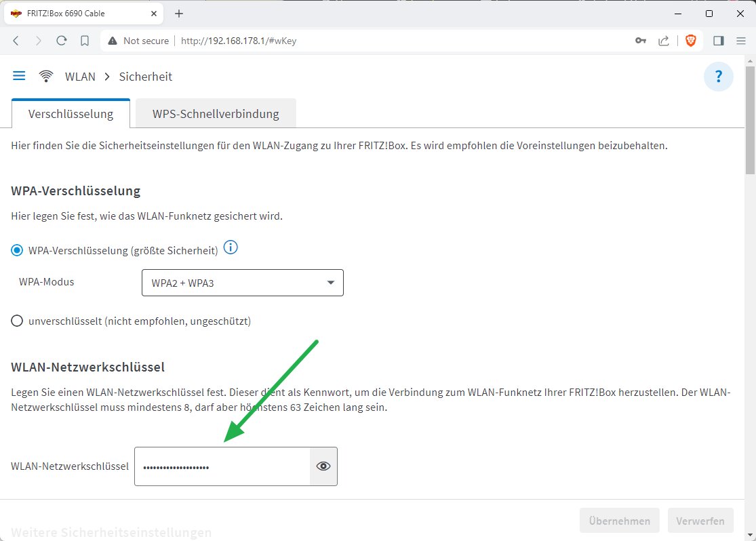The image size is (756, 541).
Task: Open site info via Not secure label
Action: (138, 41)
